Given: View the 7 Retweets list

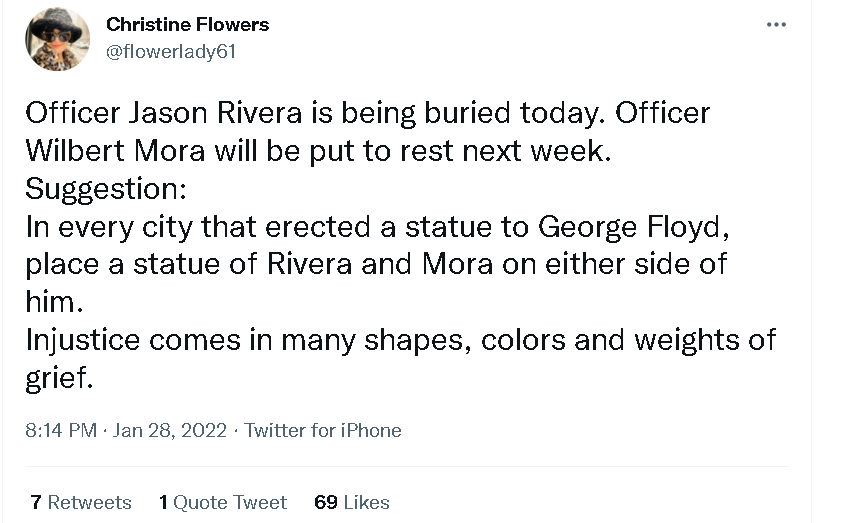Looking at the screenshot, I should (x=81, y=502).
